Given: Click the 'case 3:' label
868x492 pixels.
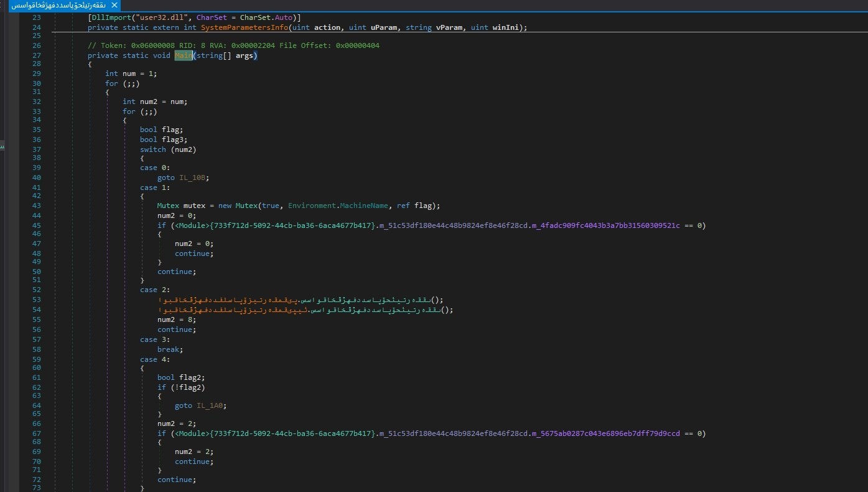Looking at the screenshot, I should [155, 339].
